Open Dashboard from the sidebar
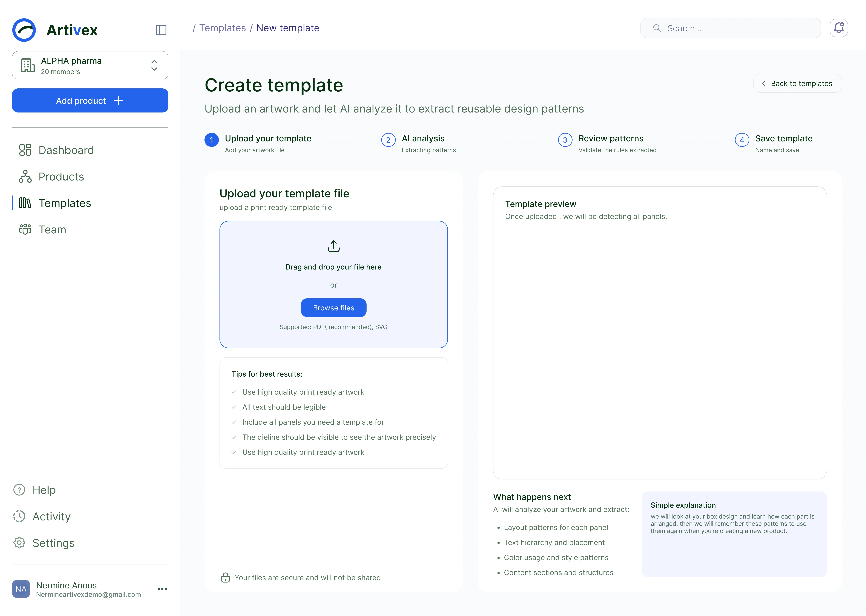Viewport: 866px width, 616px height. click(x=57, y=150)
